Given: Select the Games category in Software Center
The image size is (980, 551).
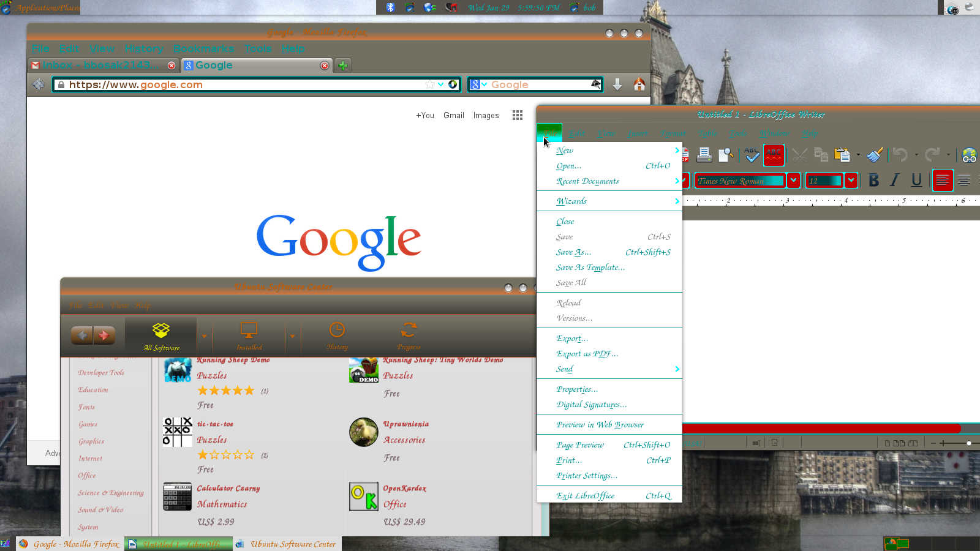Looking at the screenshot, I should click(x=88, y=424).
